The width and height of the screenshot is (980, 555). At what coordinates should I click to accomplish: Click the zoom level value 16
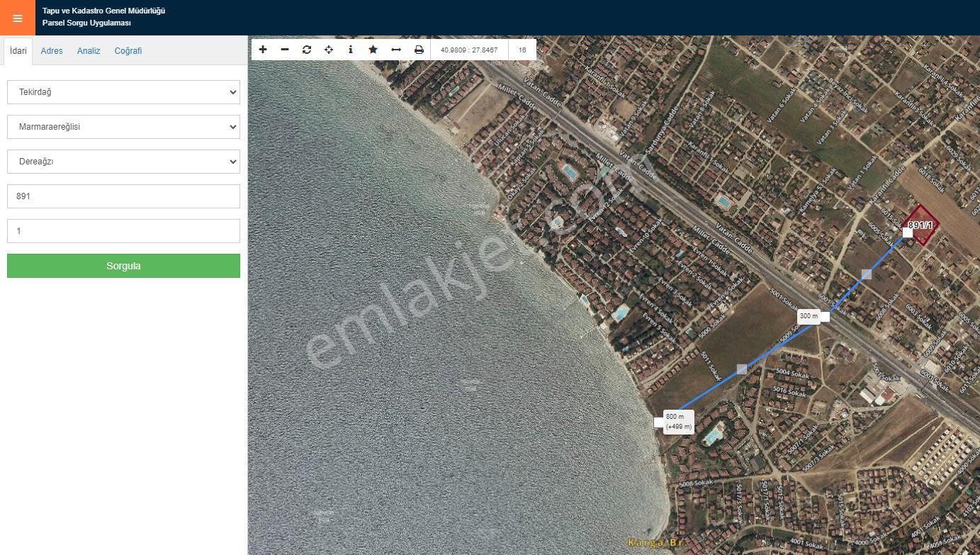pos(522,50)
